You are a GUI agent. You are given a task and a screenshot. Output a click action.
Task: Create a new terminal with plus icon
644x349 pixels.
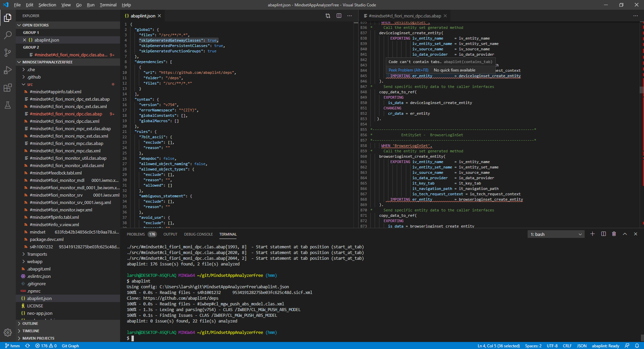click(592, 234)
